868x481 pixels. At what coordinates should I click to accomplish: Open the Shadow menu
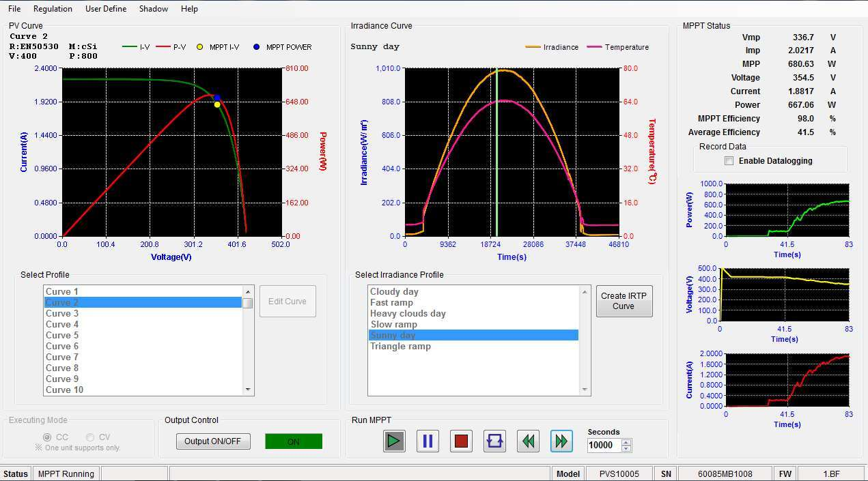pos(154,9)
